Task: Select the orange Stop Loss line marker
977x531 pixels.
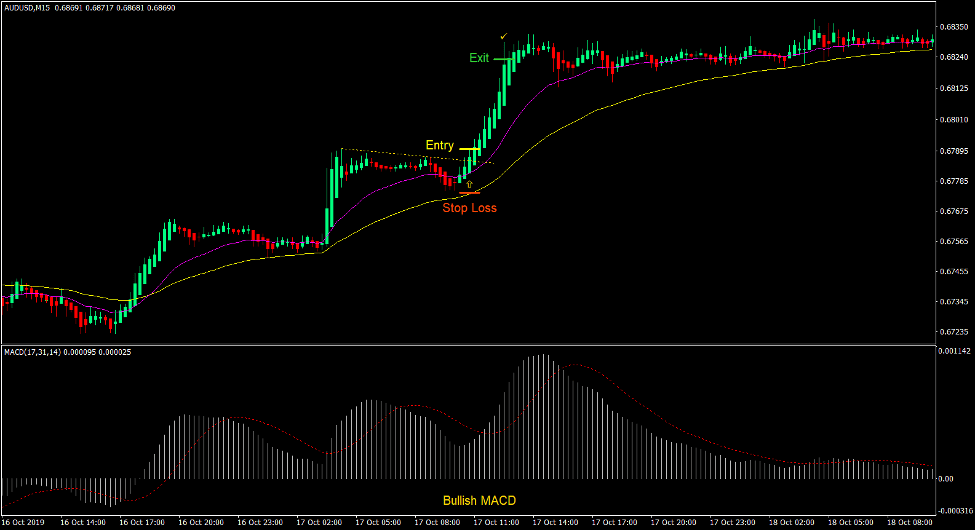Action: tap(469, 193)
